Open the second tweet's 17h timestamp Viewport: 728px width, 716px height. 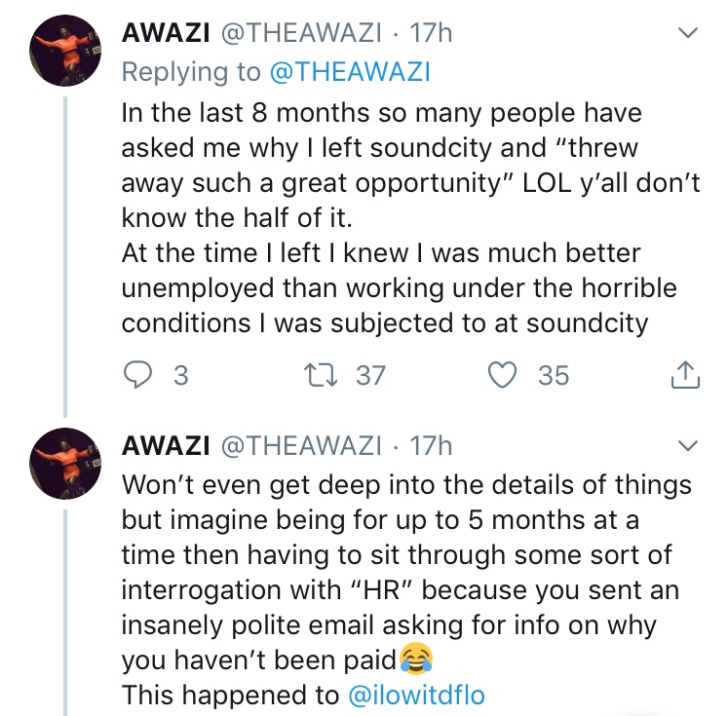(431, 446)
